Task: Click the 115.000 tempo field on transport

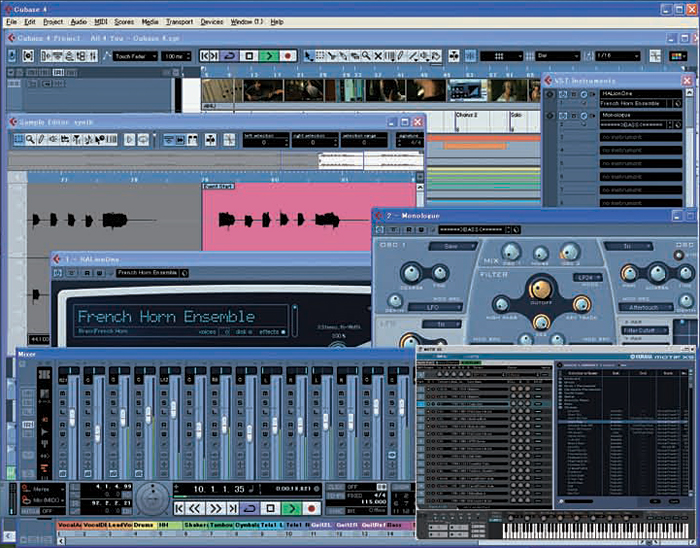Action: [374, 502]
